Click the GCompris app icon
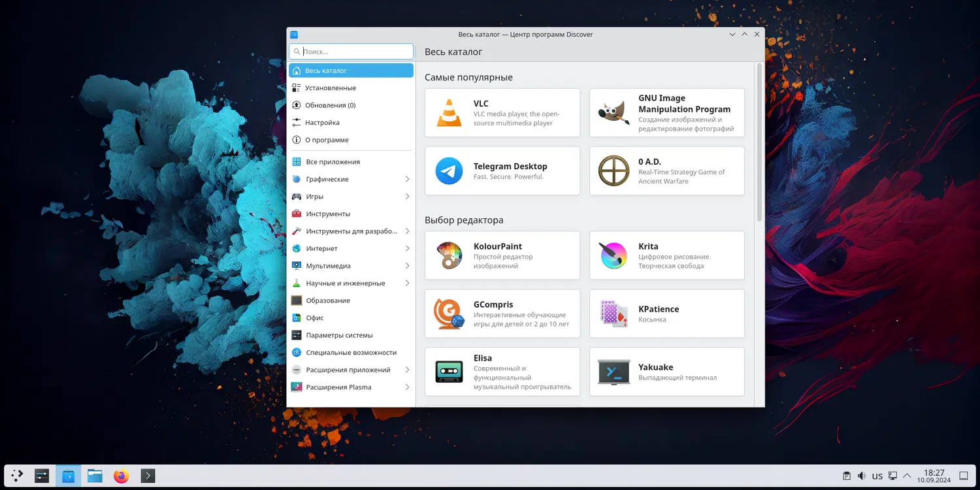Screen dimensions: 980x490 point(449,314)
